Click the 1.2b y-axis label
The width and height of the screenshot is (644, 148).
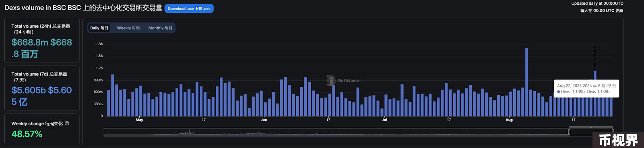[99, 68]
